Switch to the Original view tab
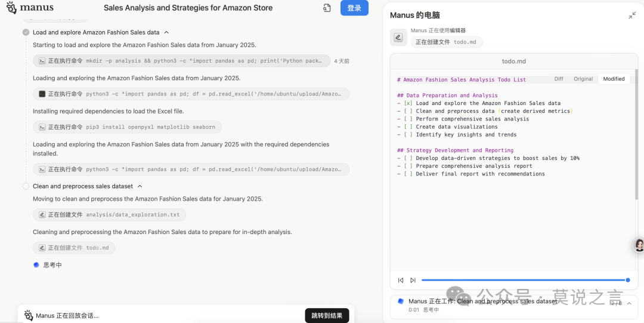The image size is (644, 323). [x=583, y=79]
